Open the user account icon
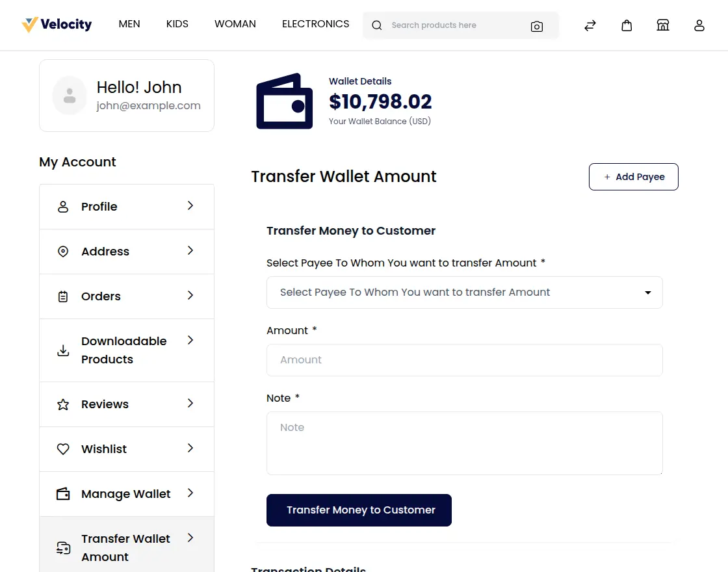Viewport: 728px width, 572px height. (699, 25)
